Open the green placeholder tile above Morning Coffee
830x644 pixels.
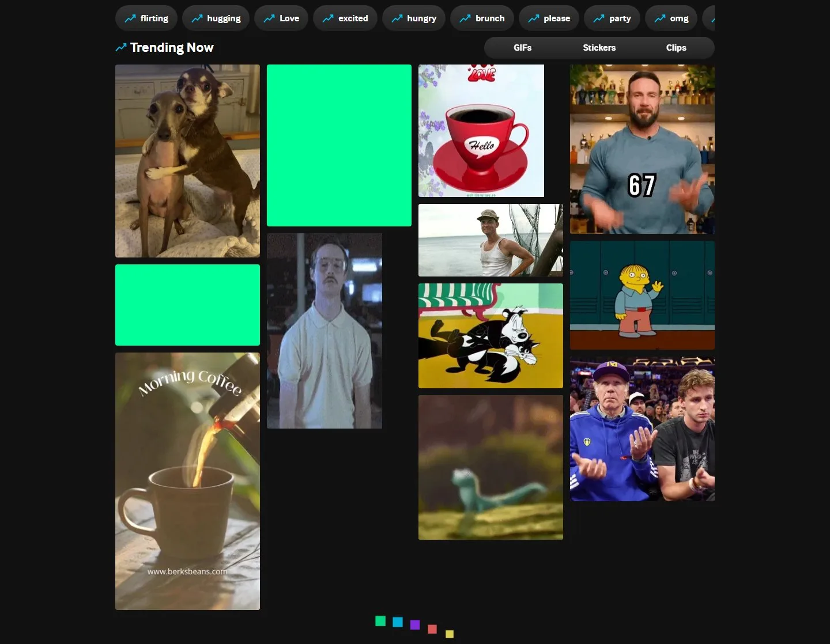187,305
